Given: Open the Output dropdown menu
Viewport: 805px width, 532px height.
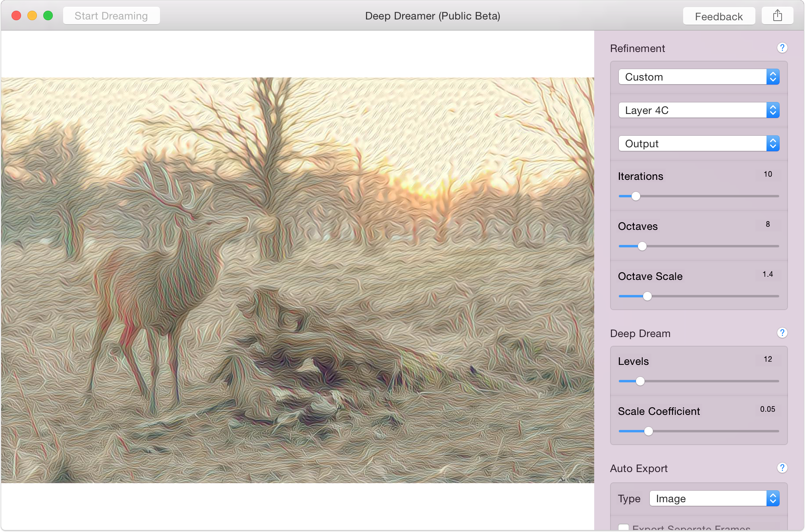Looking at the screenshot, I should point(699,144).
